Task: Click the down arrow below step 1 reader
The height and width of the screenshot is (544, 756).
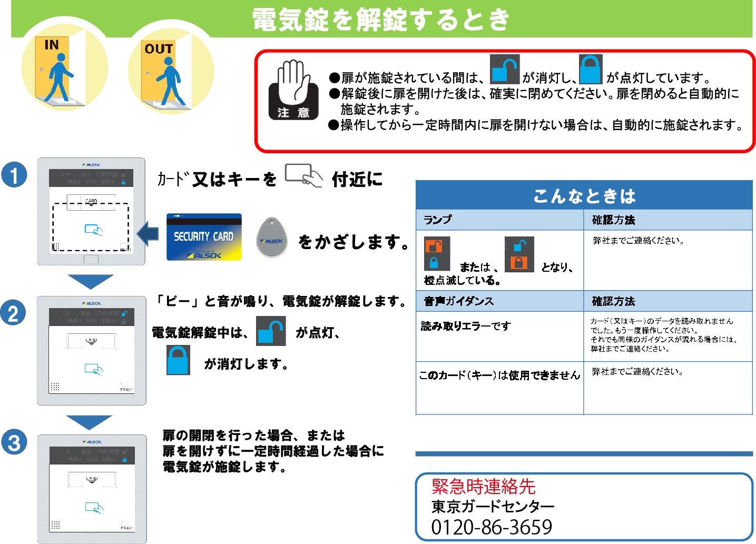Action: 90,281
